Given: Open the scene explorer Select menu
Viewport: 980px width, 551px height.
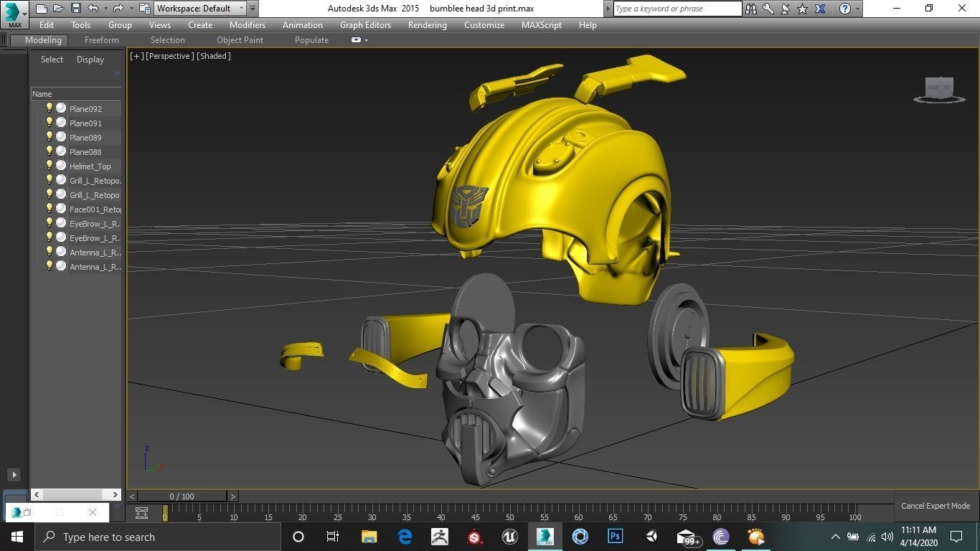Looking at the screenshot, I should coord(52,60).
